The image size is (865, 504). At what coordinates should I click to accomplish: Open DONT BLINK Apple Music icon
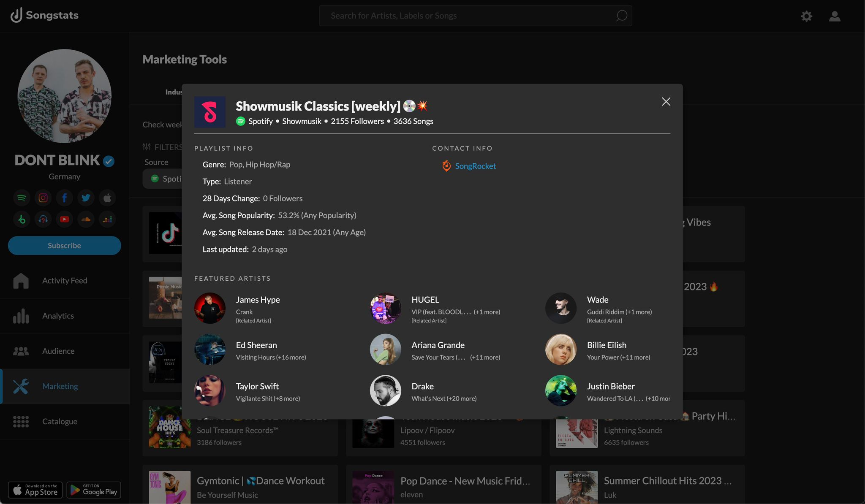pyautogui.click(x=107, y=198)
